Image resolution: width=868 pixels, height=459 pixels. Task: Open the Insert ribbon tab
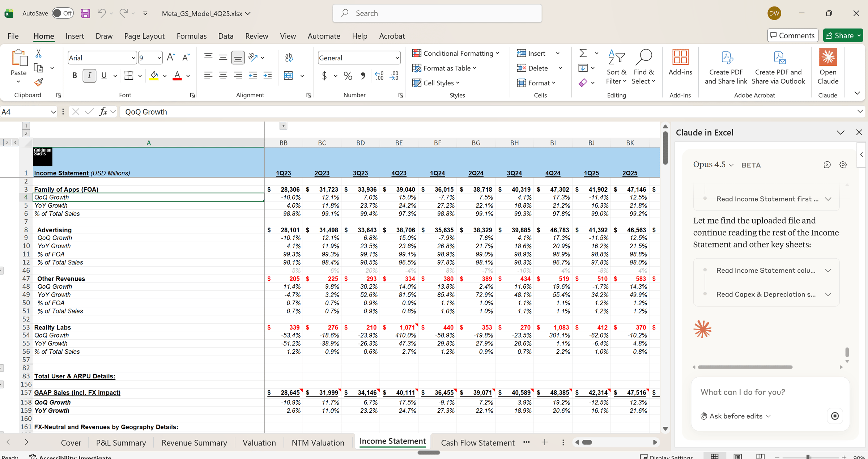75,36
